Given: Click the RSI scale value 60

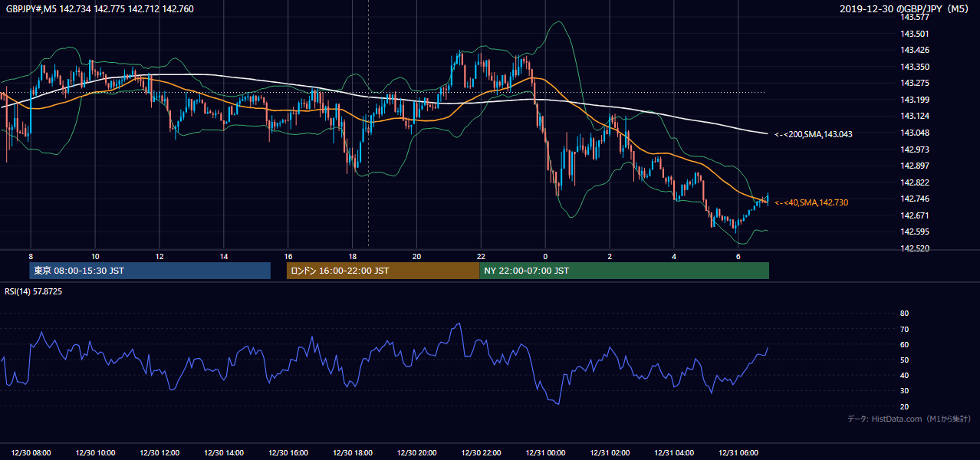Looking at the screenshot, I should coord(904,344).
